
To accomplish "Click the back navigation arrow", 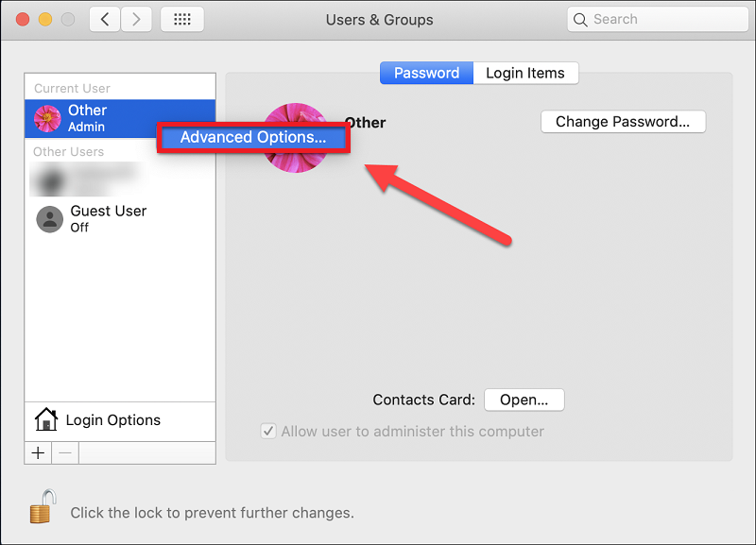I will point(105,19).
